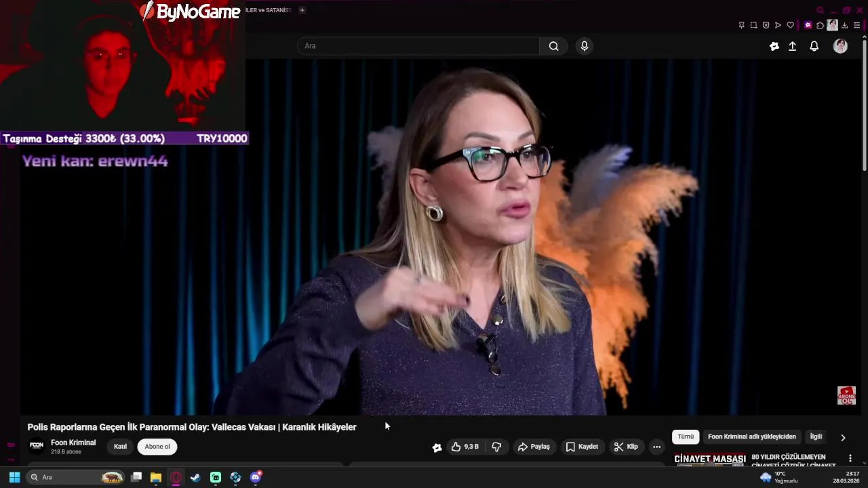Screen dimensions: 868x488
Task: Open three-dot menu on Cinayet Masası video
Action: (x=850, y=459)
